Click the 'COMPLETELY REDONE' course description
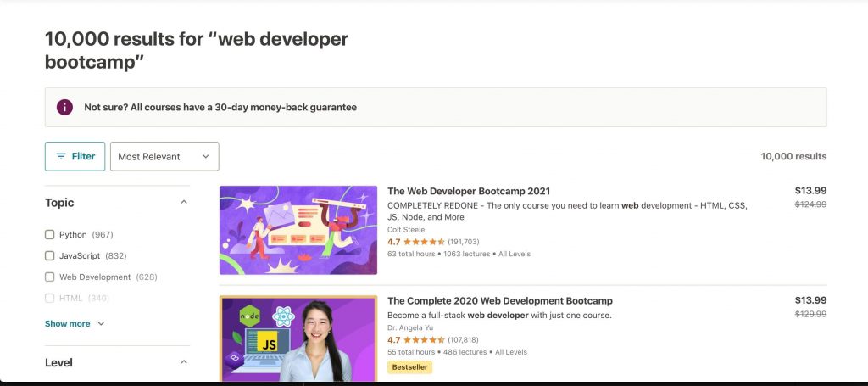Screen dimensions: 868x386 567,211
